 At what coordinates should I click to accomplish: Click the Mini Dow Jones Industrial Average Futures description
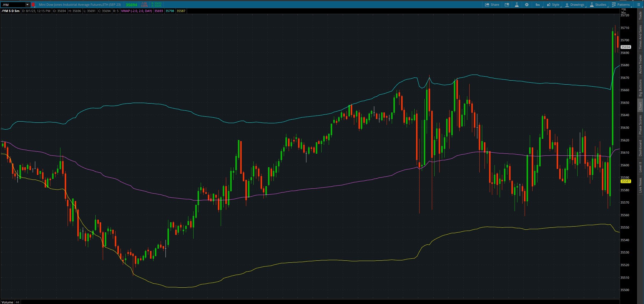click(80, 5)
